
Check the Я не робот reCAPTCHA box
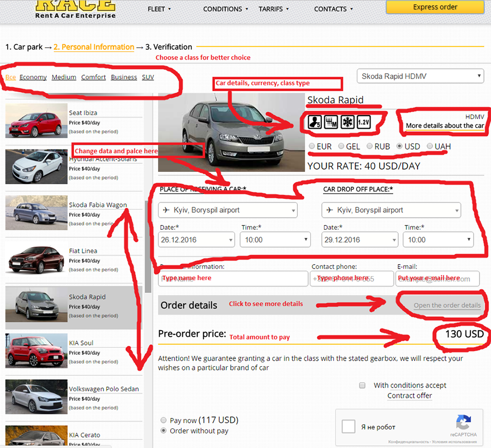tap(348, 427)
